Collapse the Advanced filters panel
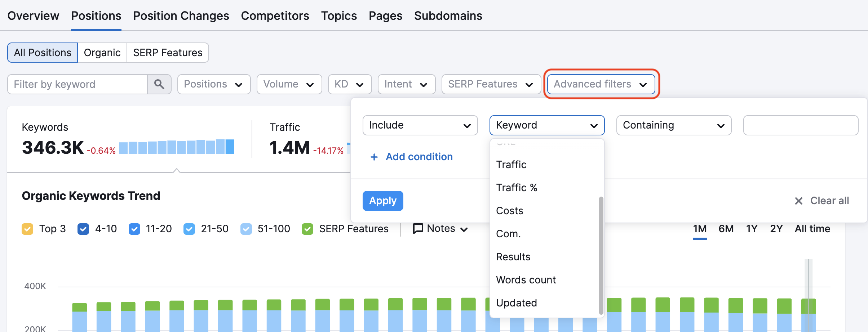Image resolution: width=868 pixels, height=332 pixels. point(600,84)
